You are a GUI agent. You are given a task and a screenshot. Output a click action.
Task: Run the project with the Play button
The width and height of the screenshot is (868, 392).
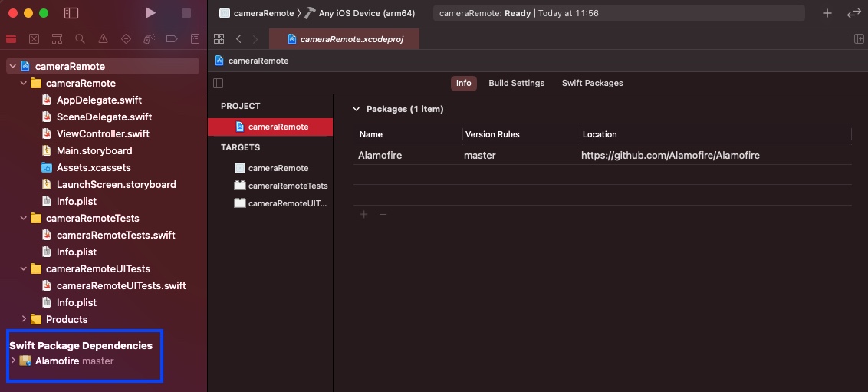(150, 13)
